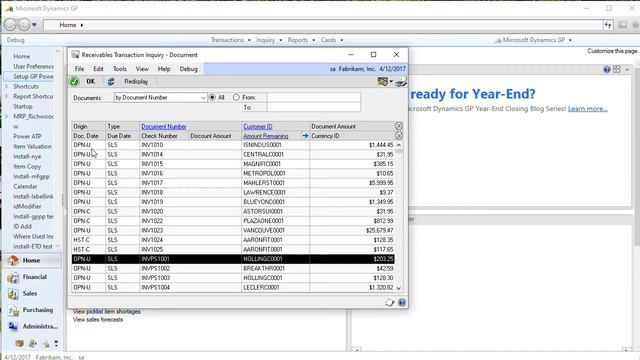Image resolution: width=640 pixels, height=360 pixels.
Task: Click the OK button text
Action: click(x=91, y=82)
